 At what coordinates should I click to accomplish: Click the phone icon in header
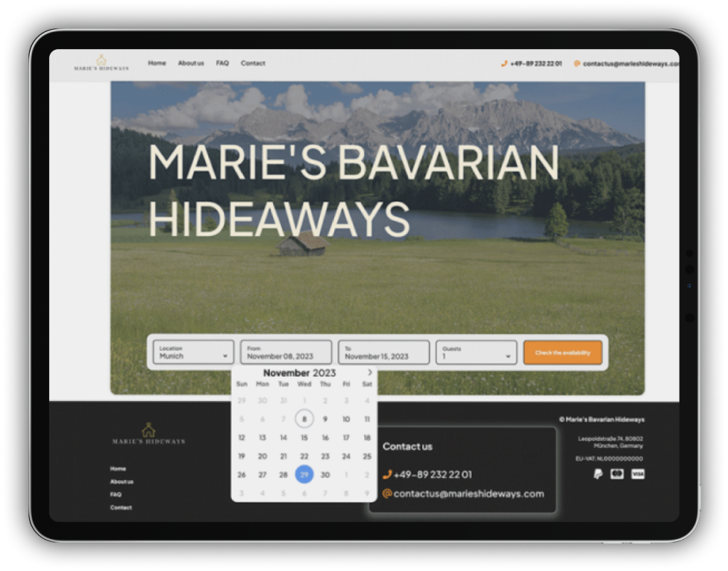pos(504,63)
